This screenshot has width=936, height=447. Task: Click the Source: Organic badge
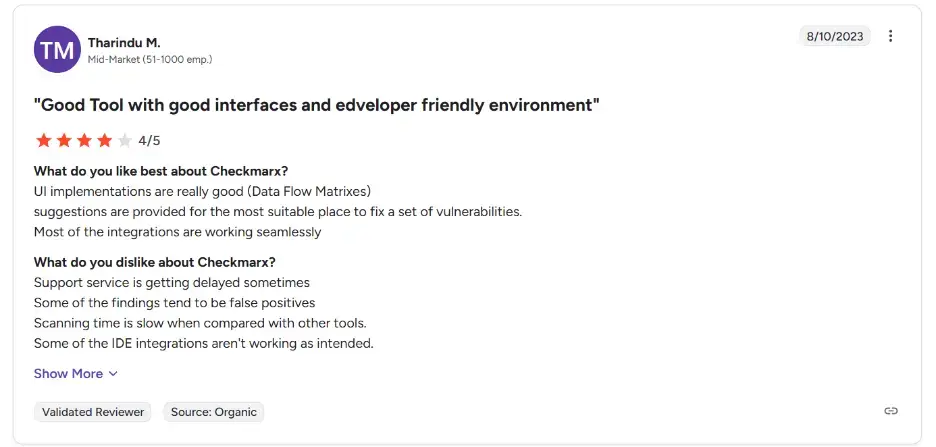click(213, 411)
